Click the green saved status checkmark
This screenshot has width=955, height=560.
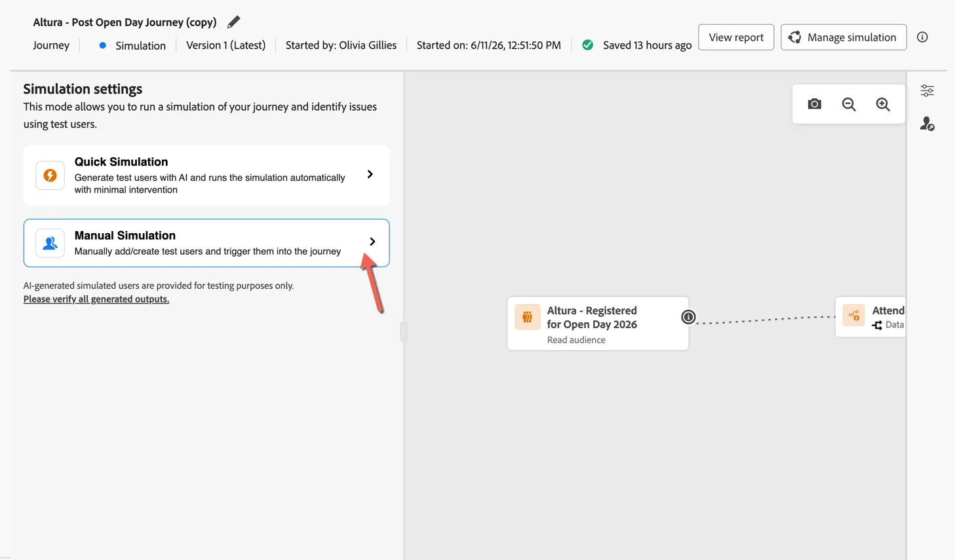coord(588,45)
